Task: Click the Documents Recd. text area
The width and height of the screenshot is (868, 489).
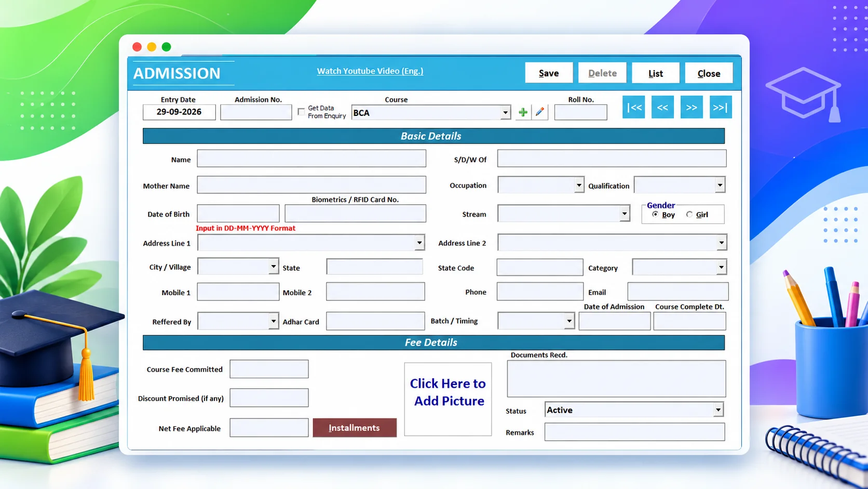Action: (616, 379)
